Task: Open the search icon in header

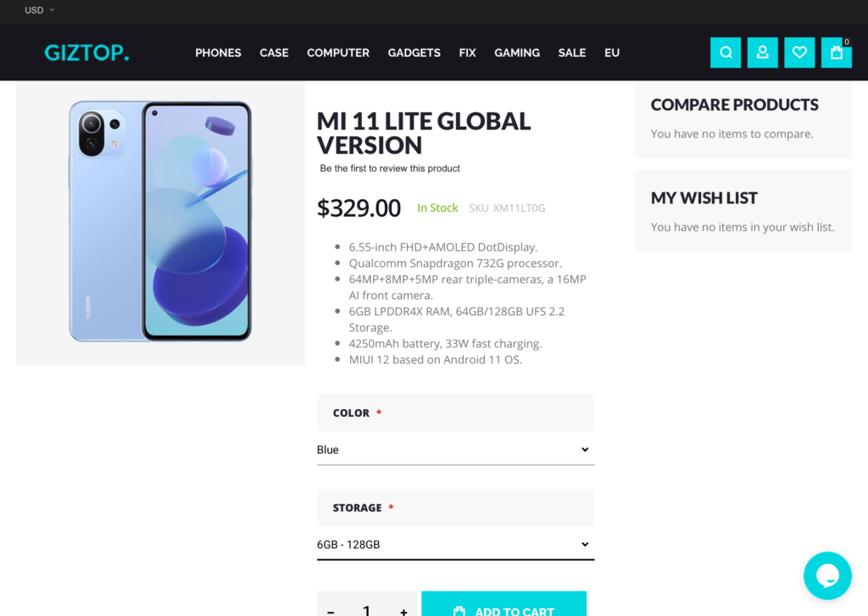Action: 726,53
